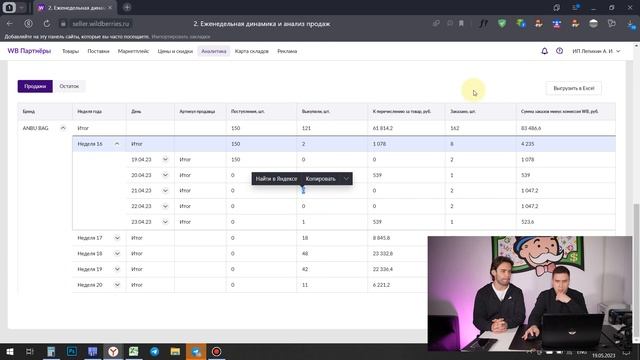Image resolution: width=640 pixels, height=360 pixels.
Task: Open Task View on taskbar
Action: pyautogui.click(x=29, y=351)
